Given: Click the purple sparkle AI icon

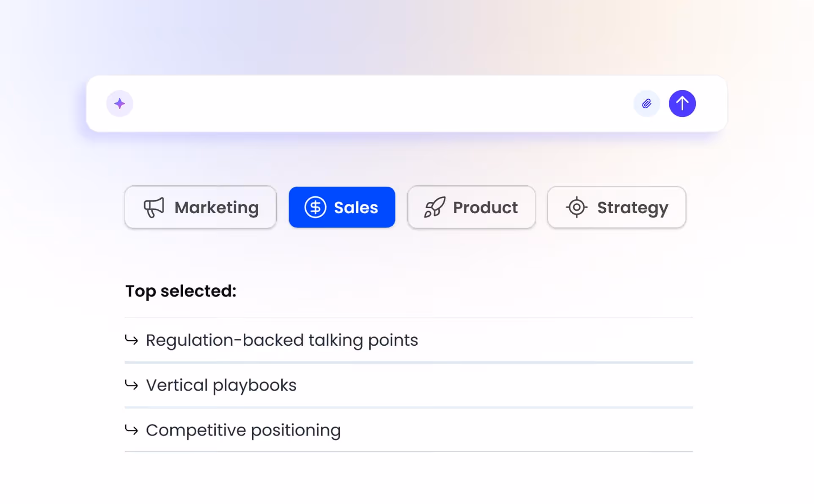Looking at the screenshot, I should coord(120,104).
